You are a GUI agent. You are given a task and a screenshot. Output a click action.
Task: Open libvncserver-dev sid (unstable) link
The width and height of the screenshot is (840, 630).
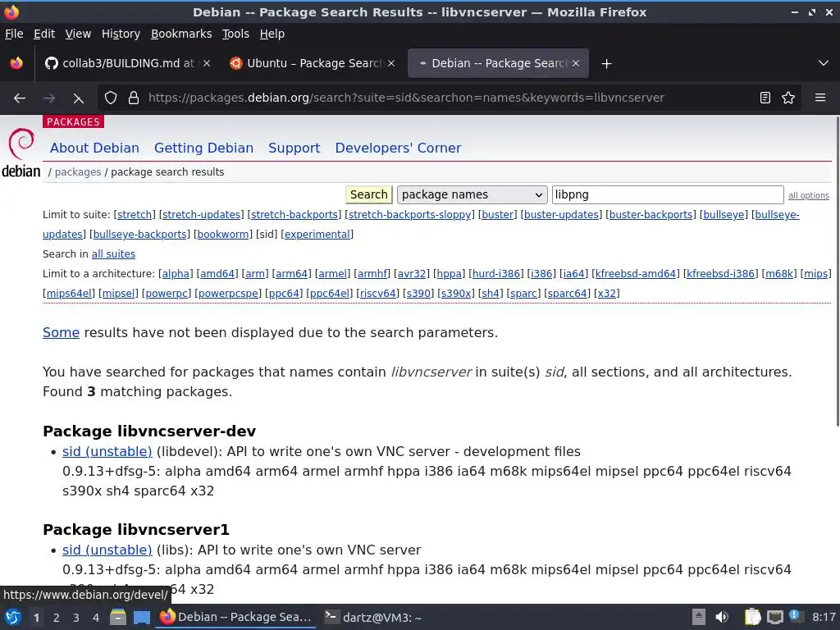tap(107, 452)
